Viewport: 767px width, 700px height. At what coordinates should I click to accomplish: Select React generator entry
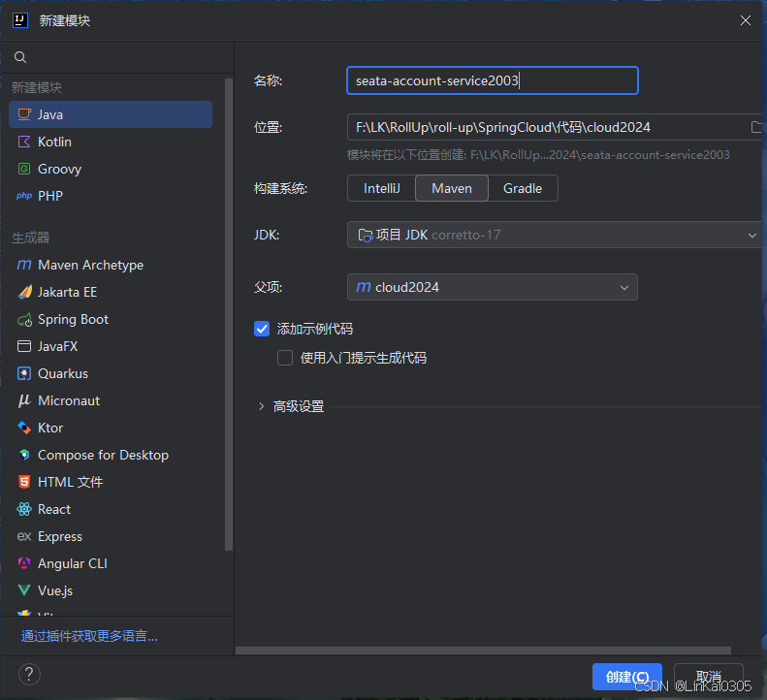coord(111,509)
